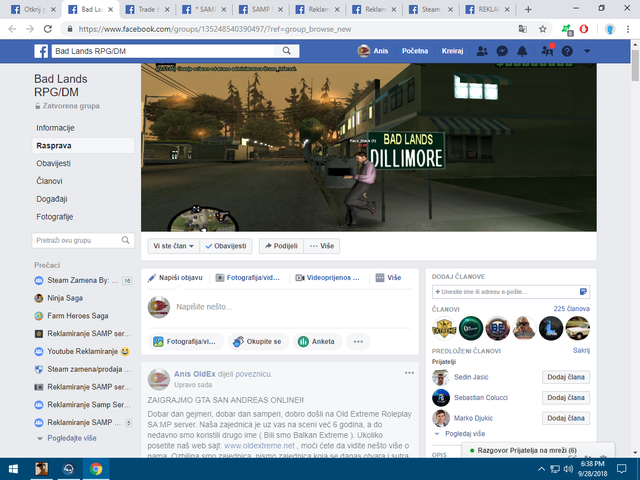Open the Windows Start button
Screen dimensions: 640x480
tap(13, 469)
